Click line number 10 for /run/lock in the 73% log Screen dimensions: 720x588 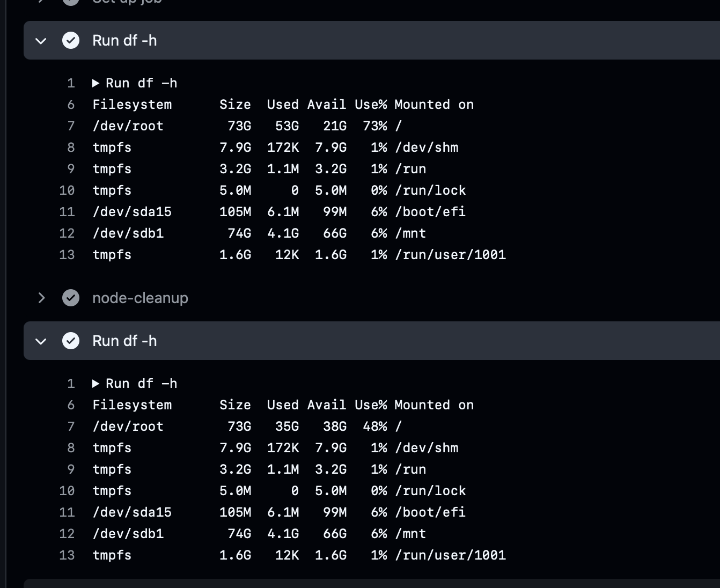[x=67, y=190]
